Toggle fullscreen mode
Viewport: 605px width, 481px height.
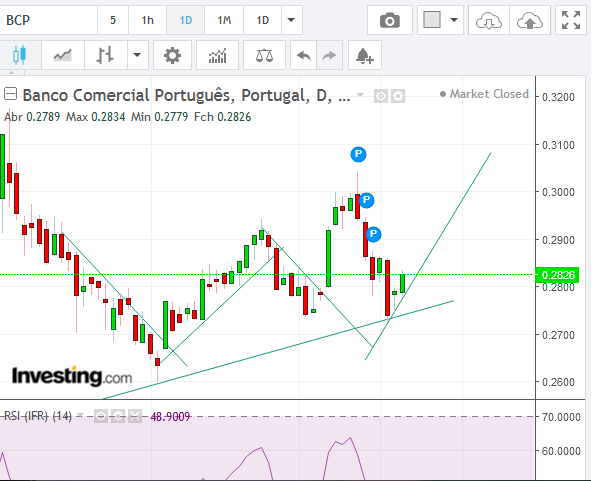(x=571, y=20)
